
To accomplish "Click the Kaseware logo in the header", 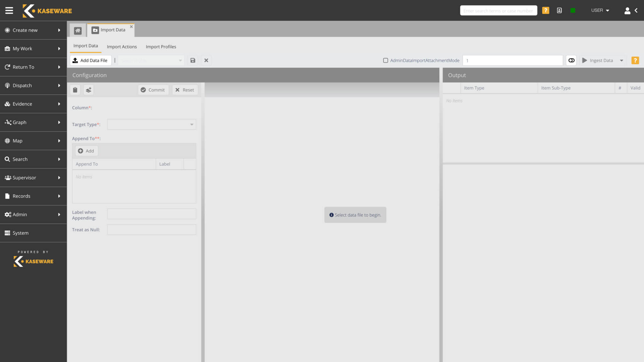I will click(x=47, y=10).
